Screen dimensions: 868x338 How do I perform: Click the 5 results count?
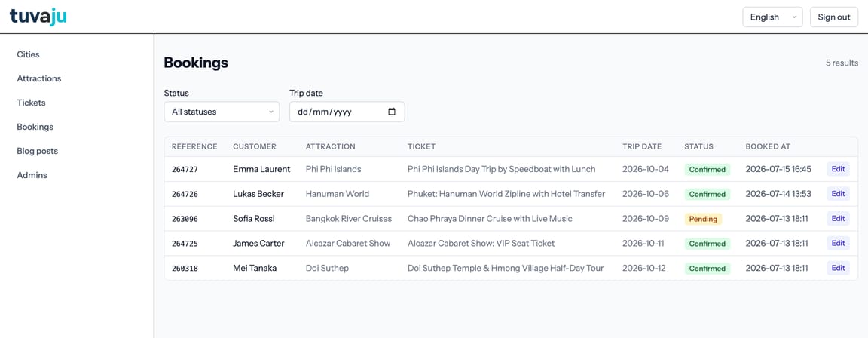pyautogui.click(x=842, y=63)
